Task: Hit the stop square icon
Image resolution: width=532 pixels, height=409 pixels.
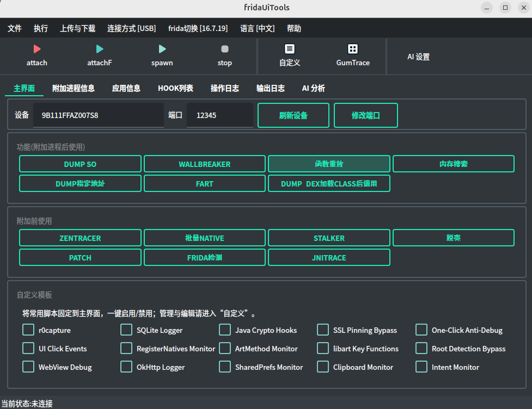Action: pos(224,49)
